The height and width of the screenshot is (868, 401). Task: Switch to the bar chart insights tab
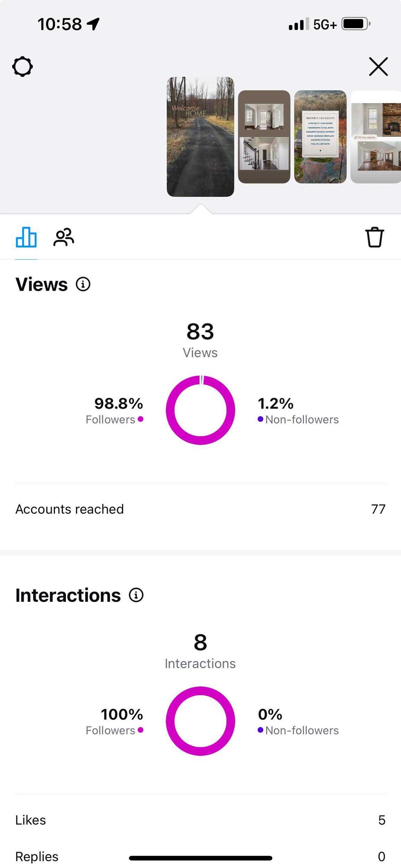26,237
